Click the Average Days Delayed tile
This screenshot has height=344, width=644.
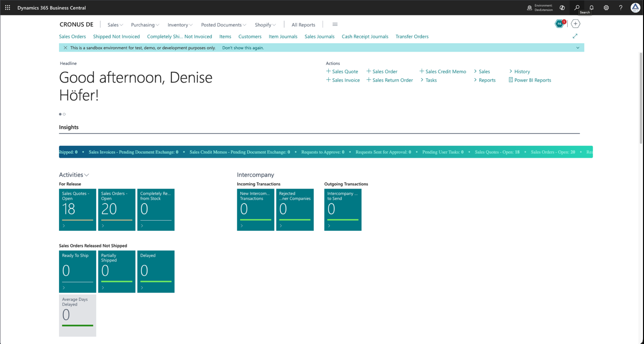(78, 315)
